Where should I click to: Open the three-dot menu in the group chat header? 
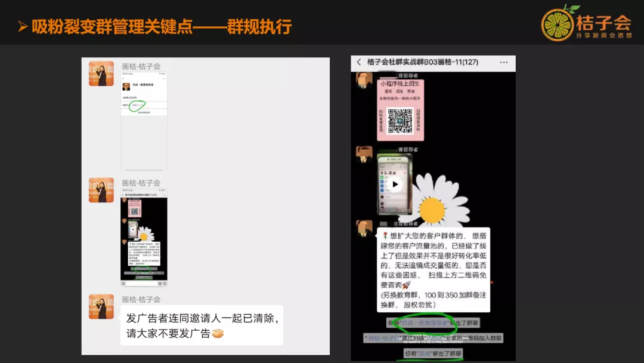tap(503, 63)
